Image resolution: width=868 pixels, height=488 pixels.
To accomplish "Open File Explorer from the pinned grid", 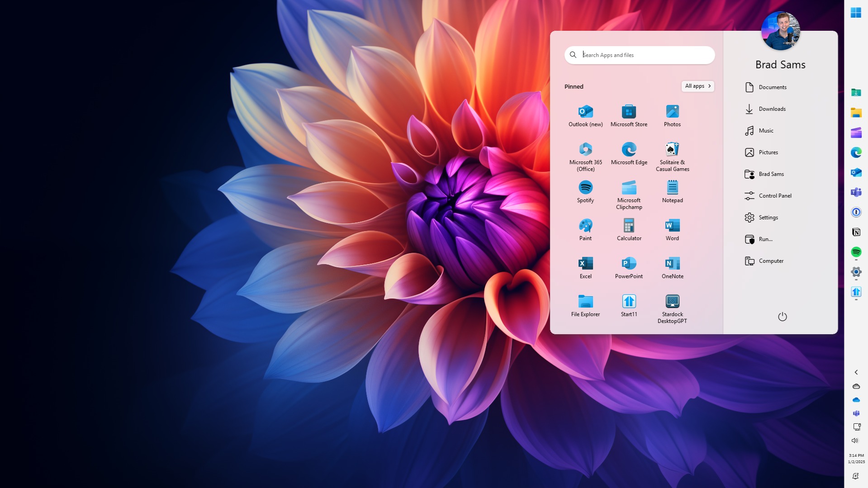I will [x=585, y=306].
